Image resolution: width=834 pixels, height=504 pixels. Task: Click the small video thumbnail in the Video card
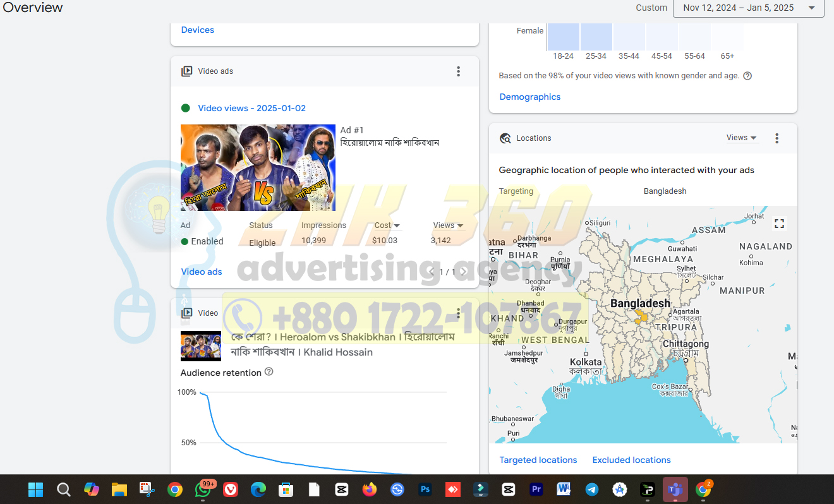(x=201, y=345)
